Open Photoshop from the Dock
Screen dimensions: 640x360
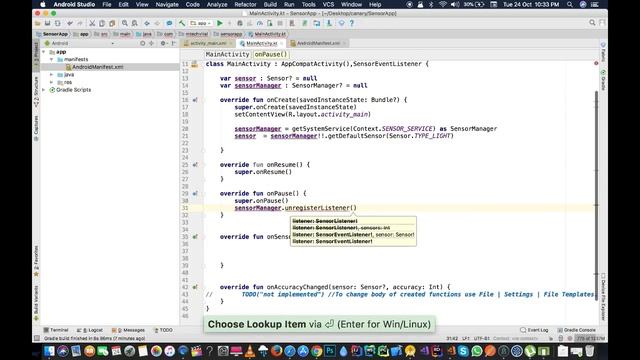[330, 351]
